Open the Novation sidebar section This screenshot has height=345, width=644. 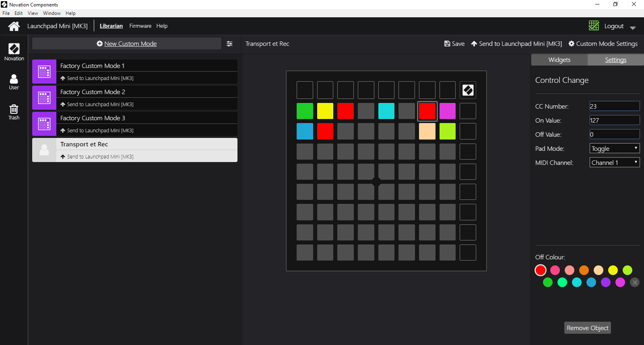14,52
